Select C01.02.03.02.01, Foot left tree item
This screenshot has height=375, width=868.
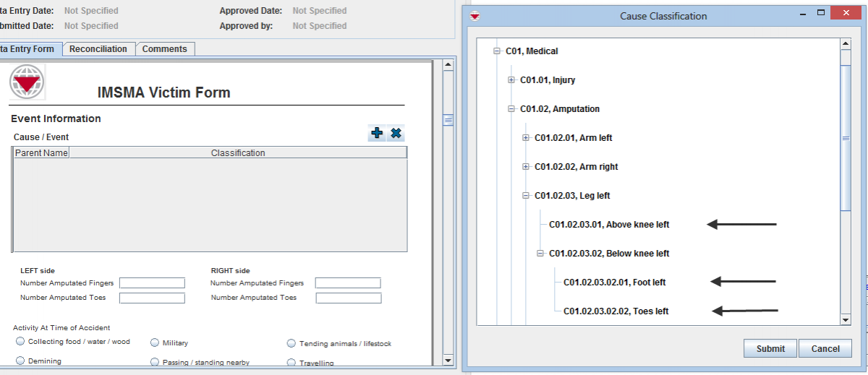(x=614, y=283)
